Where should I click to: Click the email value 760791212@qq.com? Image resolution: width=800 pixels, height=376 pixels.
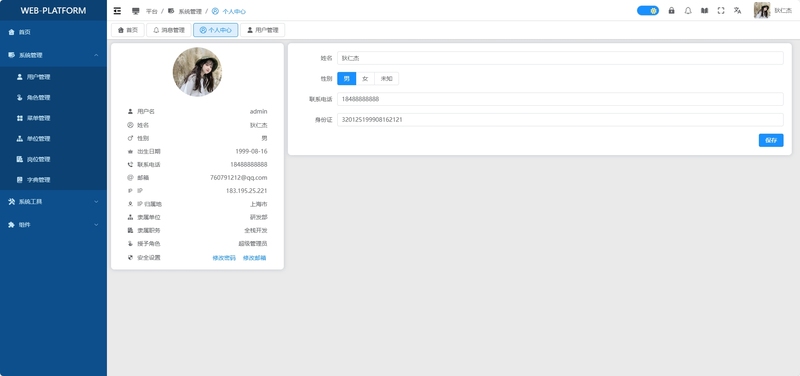(239, 178)
